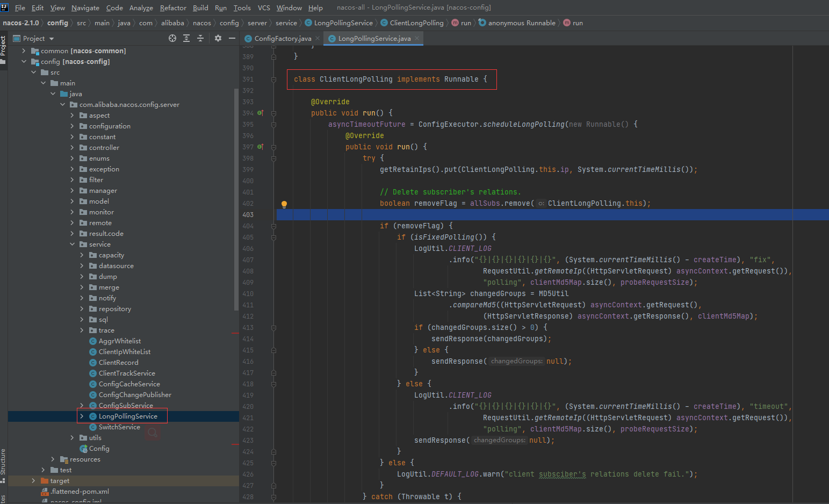Click the locate/select opened file target icon
The width and height of the screenshot is (829, 504).
pos(172,38)
